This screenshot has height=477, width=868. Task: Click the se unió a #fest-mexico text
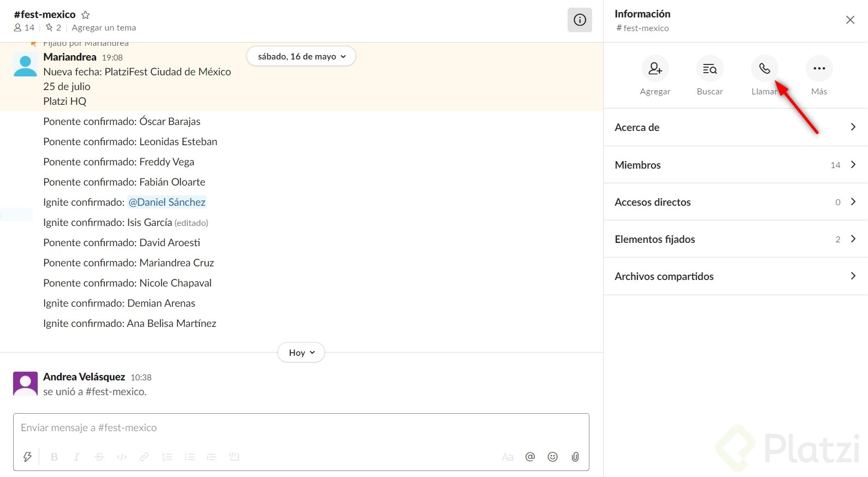pyautogui.click(x=95, y=391)
